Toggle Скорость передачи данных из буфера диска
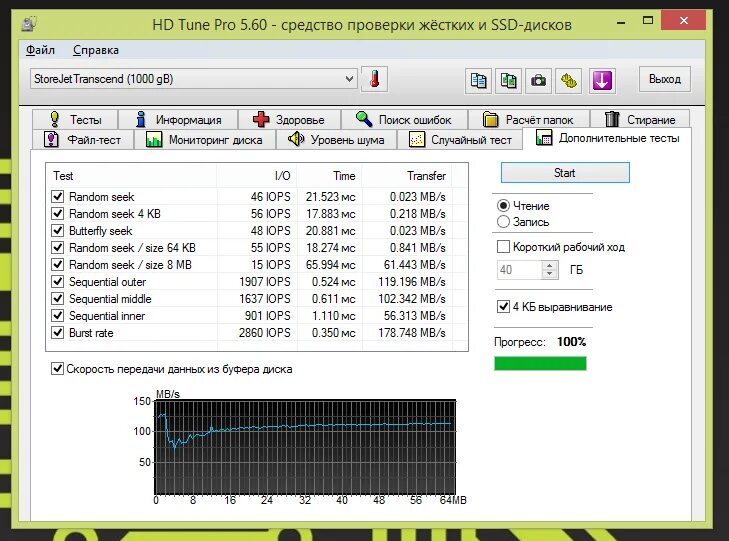The height and width of the screenshot is (541, 729). pyautogui.click(x=57, y=369)
